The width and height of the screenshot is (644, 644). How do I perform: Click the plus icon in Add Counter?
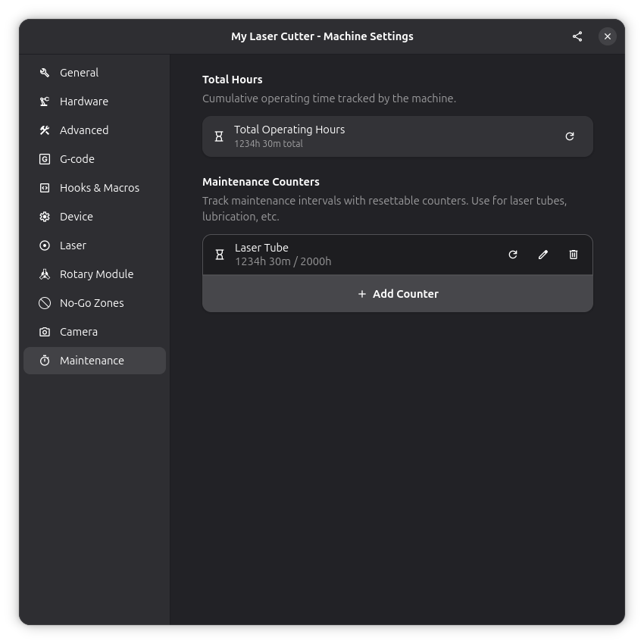(362, 294)
